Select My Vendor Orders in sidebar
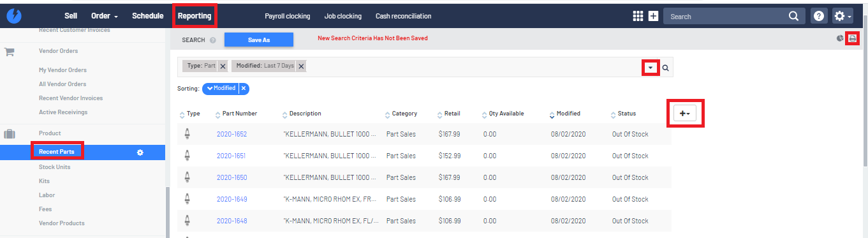 pos(63,70)
